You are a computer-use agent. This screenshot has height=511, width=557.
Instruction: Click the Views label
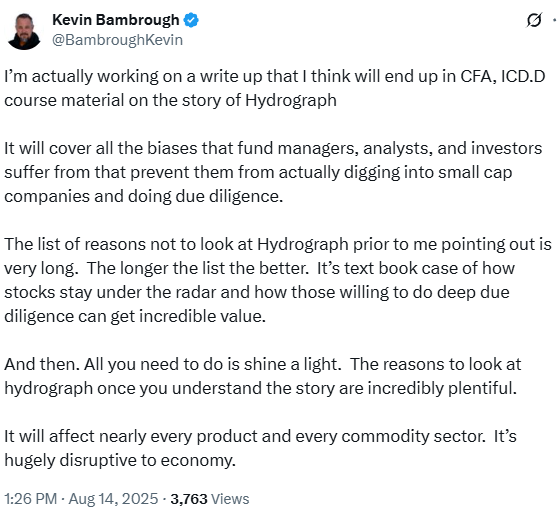230,499
